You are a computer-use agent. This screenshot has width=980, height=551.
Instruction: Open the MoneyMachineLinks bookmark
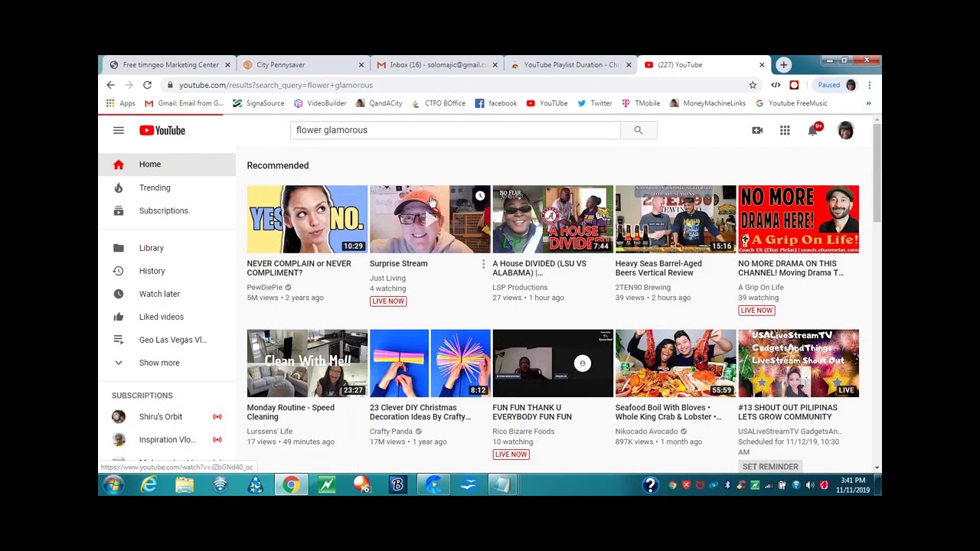tap(707, 103)
